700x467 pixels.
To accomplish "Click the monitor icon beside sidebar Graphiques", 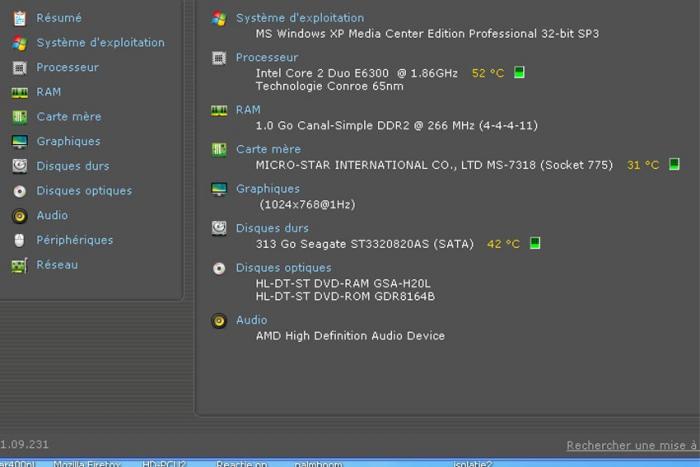I will click(20, 142).
